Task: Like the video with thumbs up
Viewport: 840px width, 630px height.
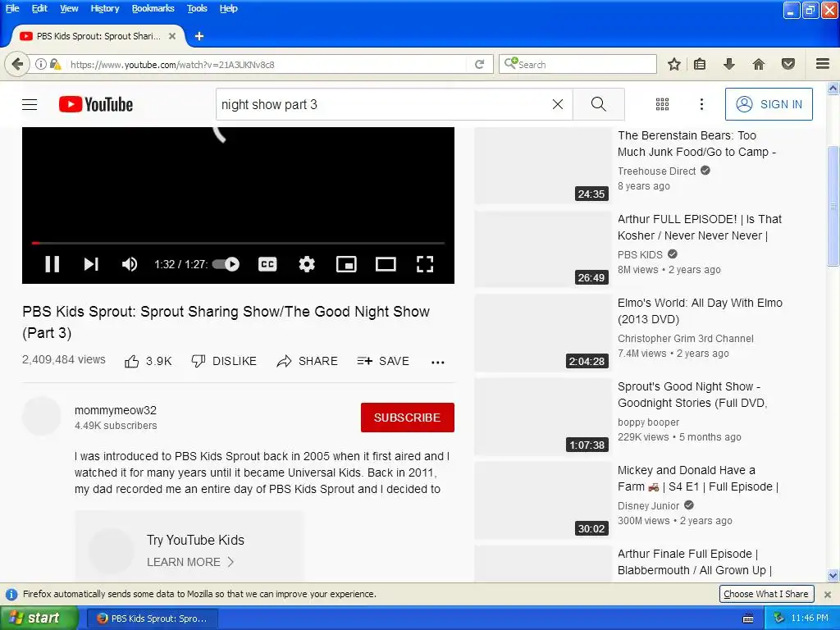Action: (x=148, y=362)
